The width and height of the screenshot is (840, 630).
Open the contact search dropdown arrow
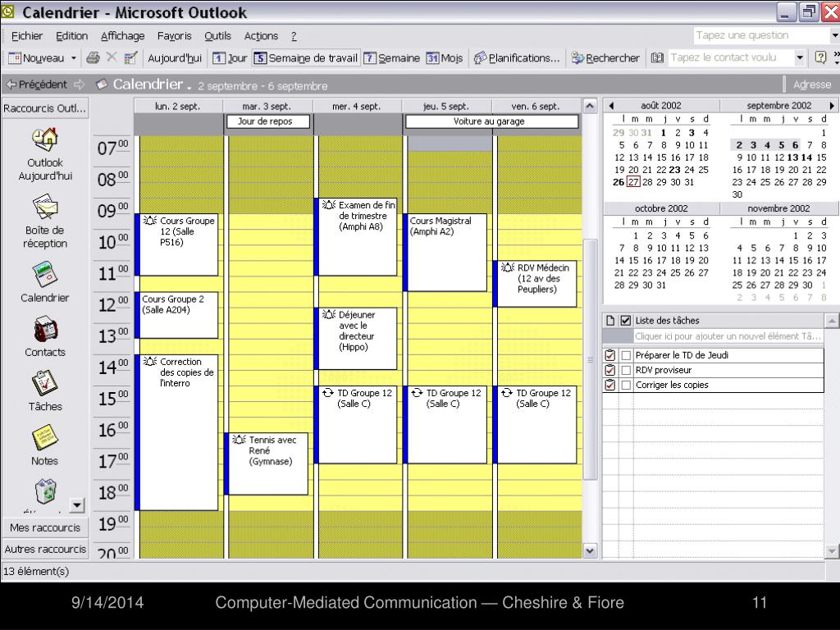point(799,57)
